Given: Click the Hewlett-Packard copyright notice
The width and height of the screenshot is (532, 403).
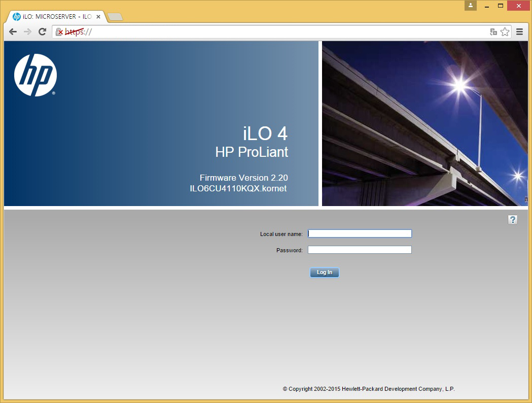Looking at the screenshot, I should 369,389.
